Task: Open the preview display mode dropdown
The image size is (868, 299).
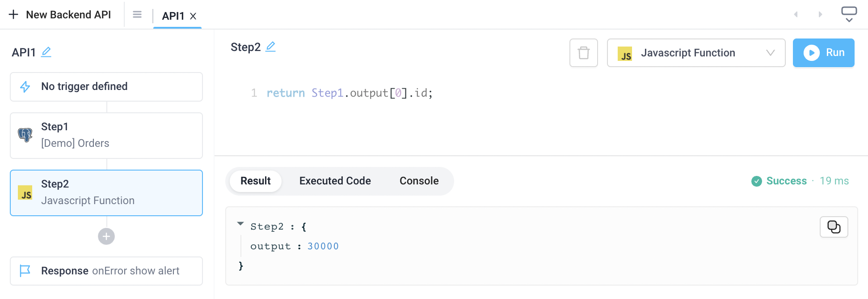Action: 849,14
